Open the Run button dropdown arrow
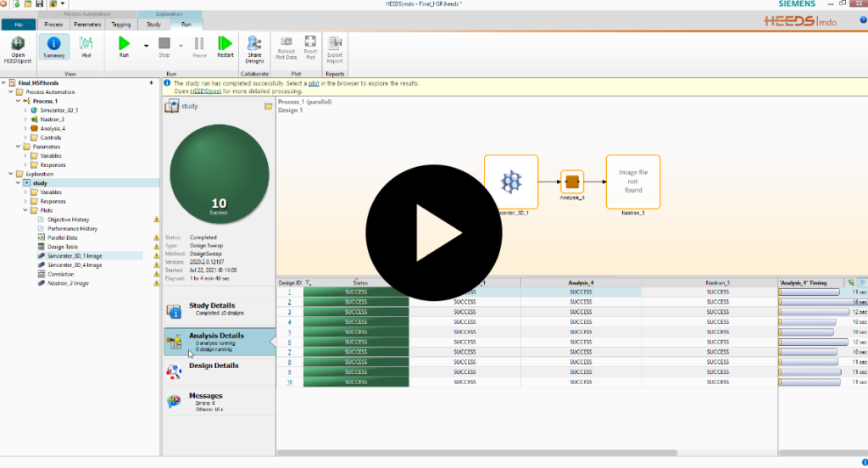The height and width of the screenshot is (468, 868). 146,44
